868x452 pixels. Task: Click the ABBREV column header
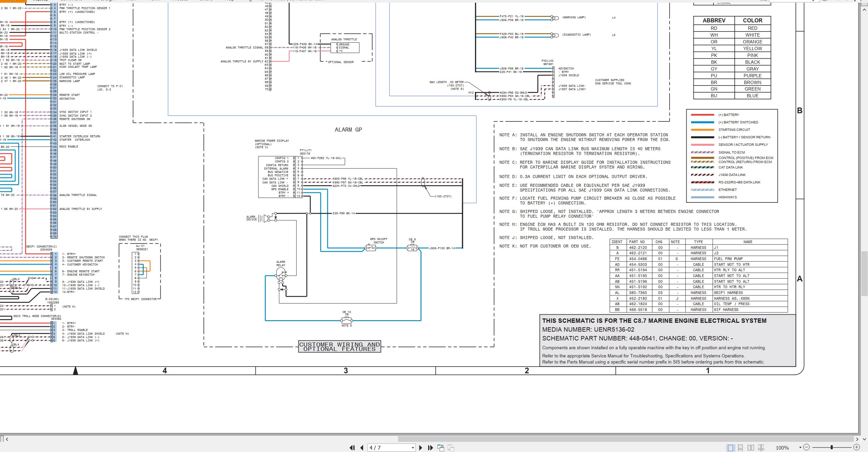pyautogui.click(x=714, y=20)
